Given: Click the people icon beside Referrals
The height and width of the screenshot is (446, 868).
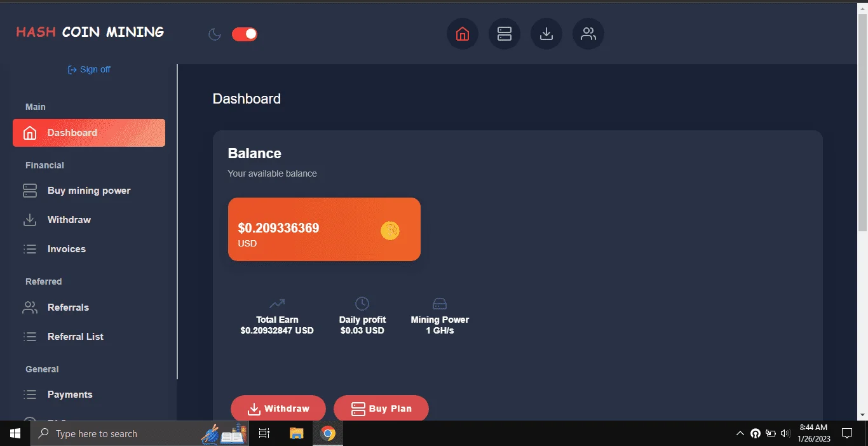Looking at the screenshot, I should [30, 307].
